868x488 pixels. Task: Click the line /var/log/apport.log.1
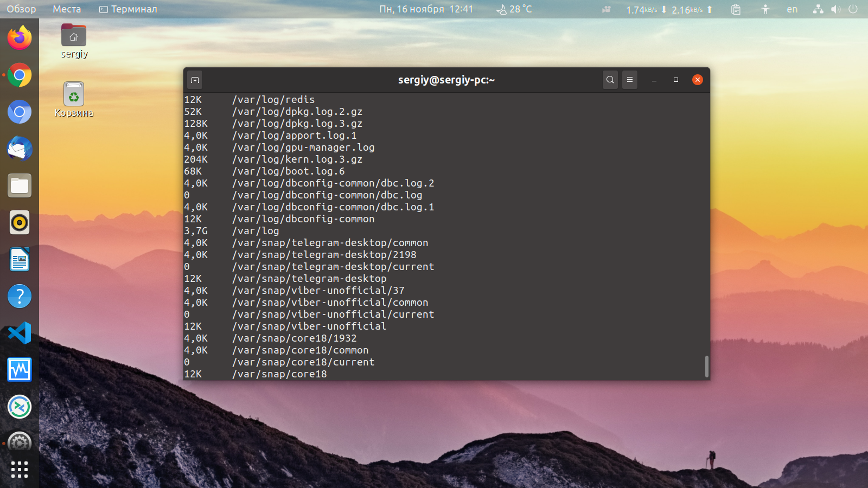pyautogui.click(x=295, y=136)
